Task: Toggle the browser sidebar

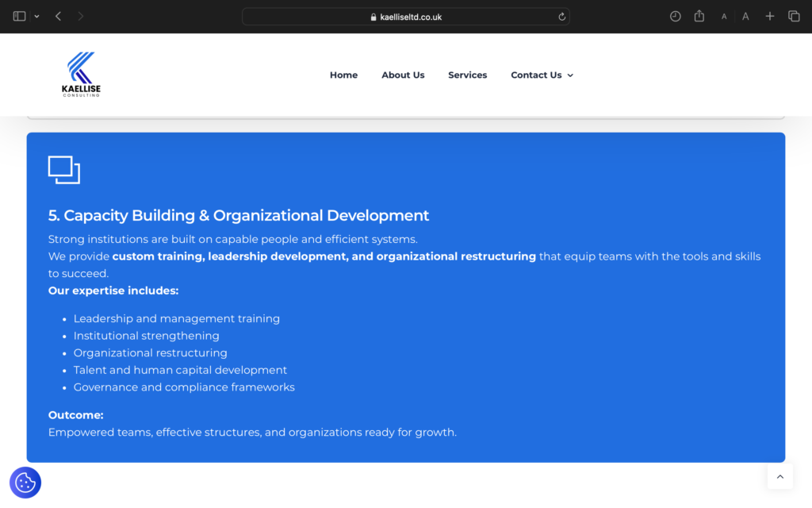Action: [18, 15]
